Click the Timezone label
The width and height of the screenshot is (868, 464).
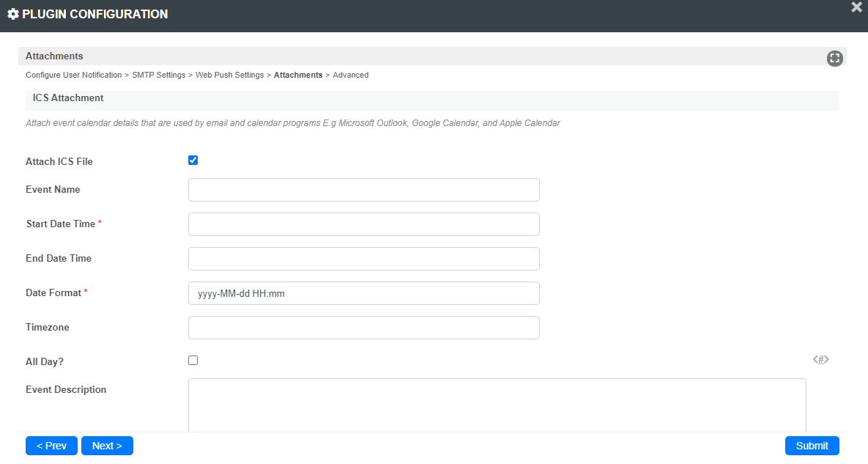click(x=47, y=327)
